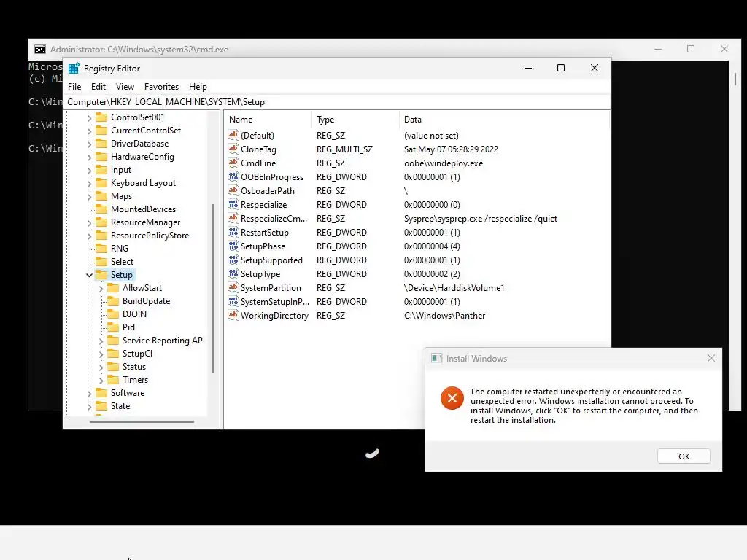The image size is (747, 560).
Task: Click the ControlSet001 folder icon
Action: point(101,117)
